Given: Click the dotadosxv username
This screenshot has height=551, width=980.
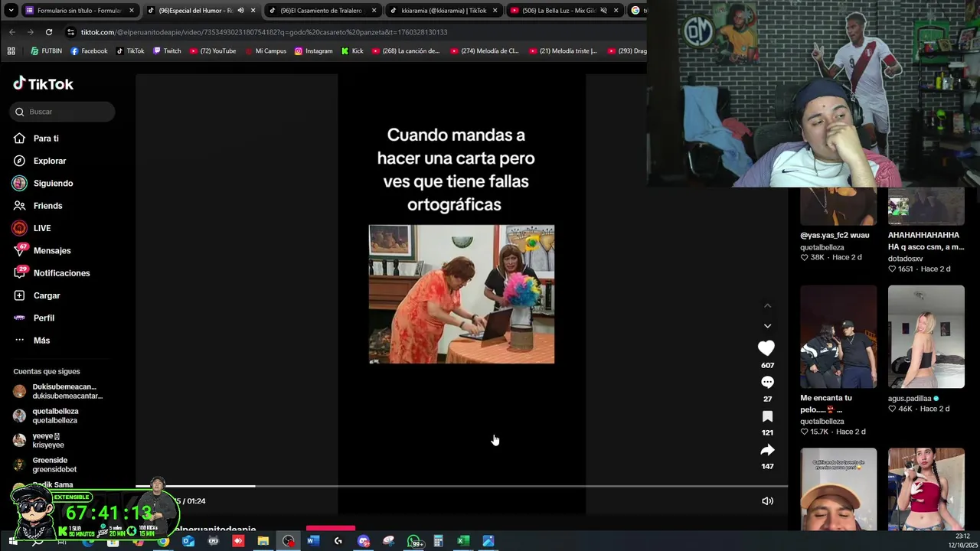Looking at the screenshot, I should pos(905,259).
